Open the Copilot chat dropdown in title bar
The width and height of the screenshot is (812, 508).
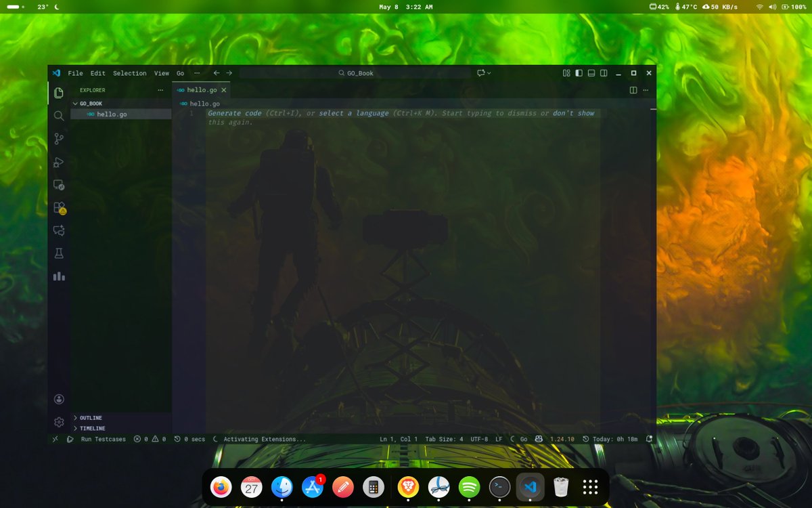coord(484,73)
